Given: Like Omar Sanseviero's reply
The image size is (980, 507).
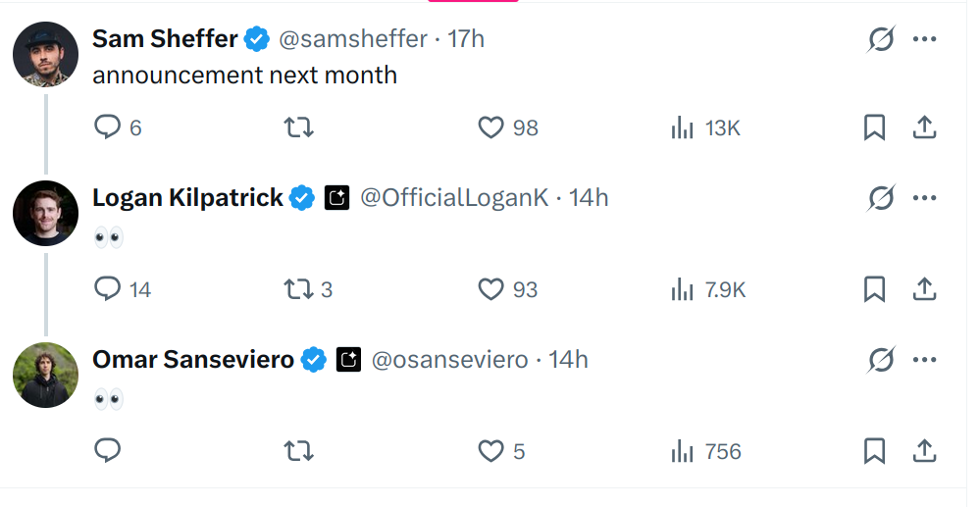Looking at the screenshot, I should click(490, 451).
